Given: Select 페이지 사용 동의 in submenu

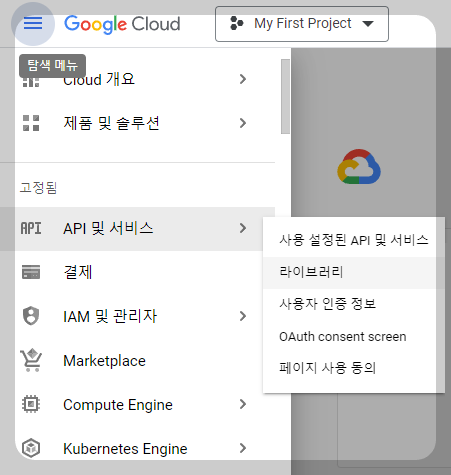Looking at the screenshot, I should pyautogui.click(x=354, y=368).
